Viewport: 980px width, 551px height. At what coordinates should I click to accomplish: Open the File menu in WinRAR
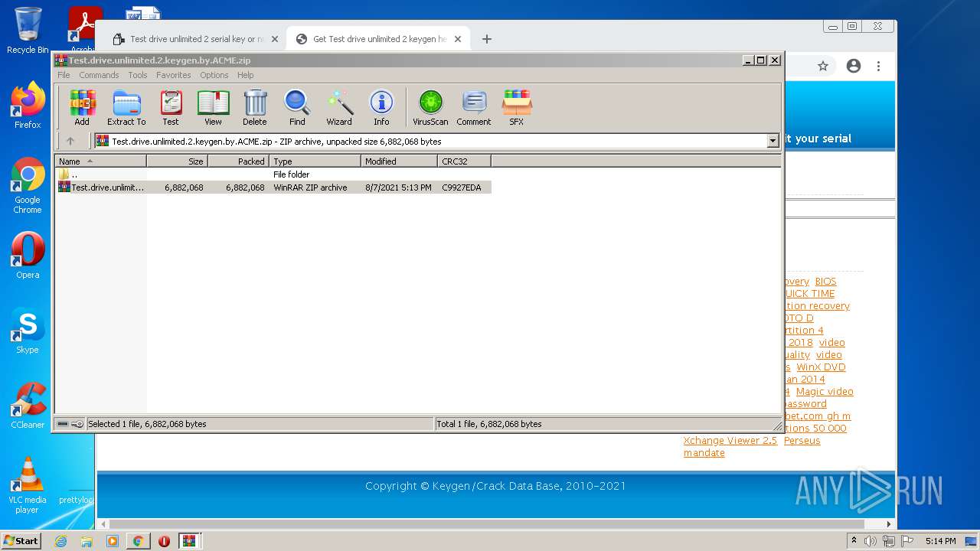pos(64,75)
